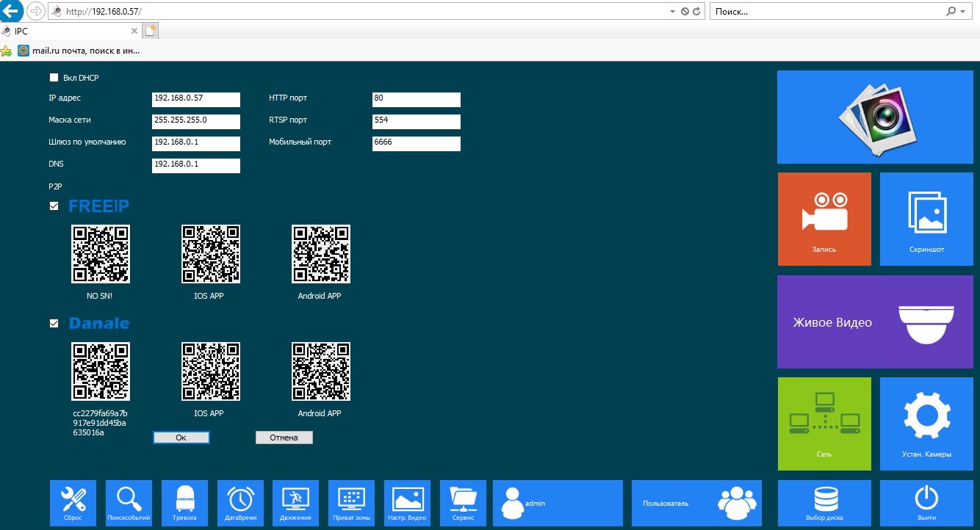The width and height of the screenshot is (980, 530).
Task: Start recording with the Запись tile
Action: pos(824,219)
